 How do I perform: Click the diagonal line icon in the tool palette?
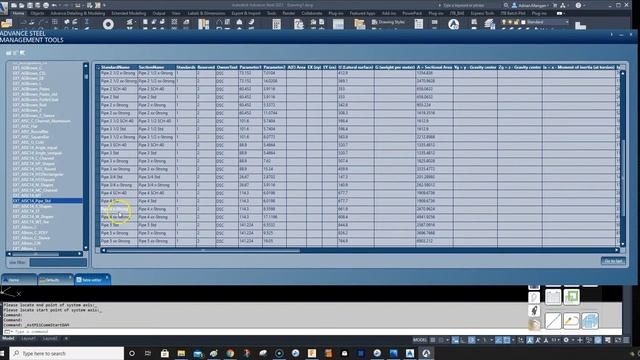coord(553,320)
